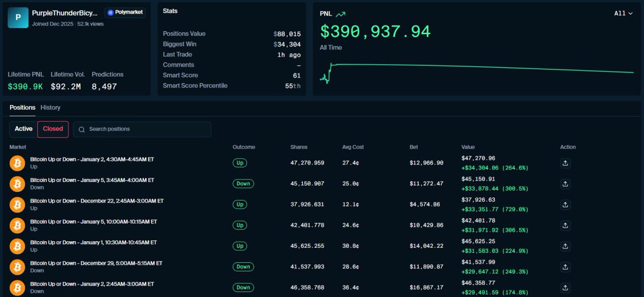644x297 pixels.
Task: Open Bitcoin Up or Down January 5, 3:45AM-4:00AM market
Action: pyautogui.click(x=92, y=180)
